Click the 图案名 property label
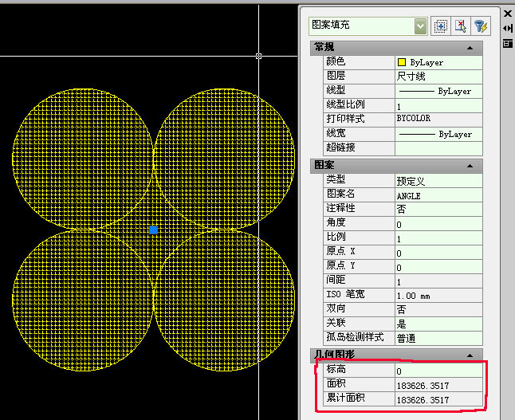Viewport: 515px width, 420px height. click(x=340, y=194)
